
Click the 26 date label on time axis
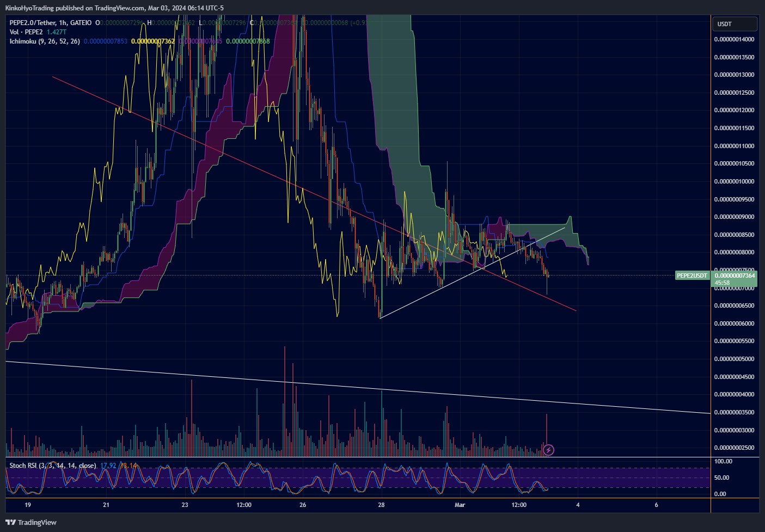[303, 505]
